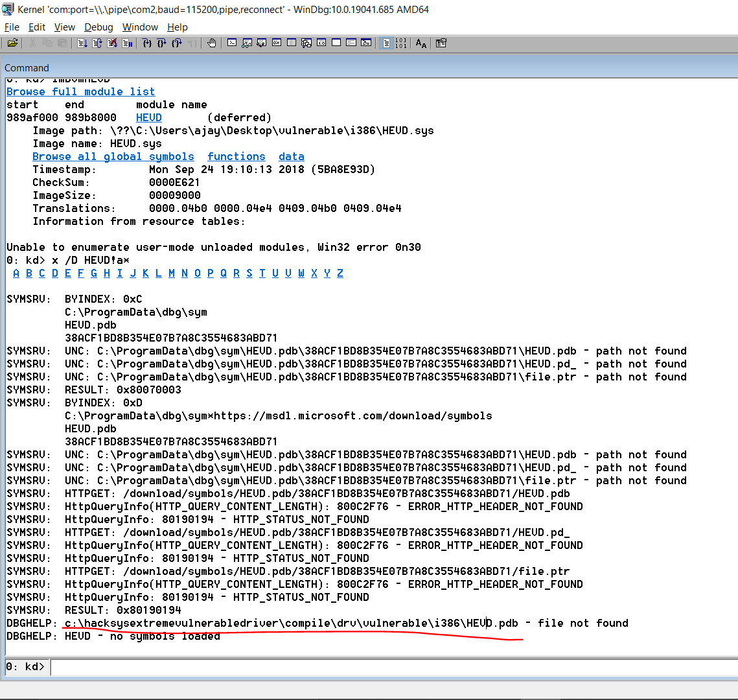Open the Call Stack window icon
The height and width of the screenshot is (700, 738).
[x=306, y=43]
